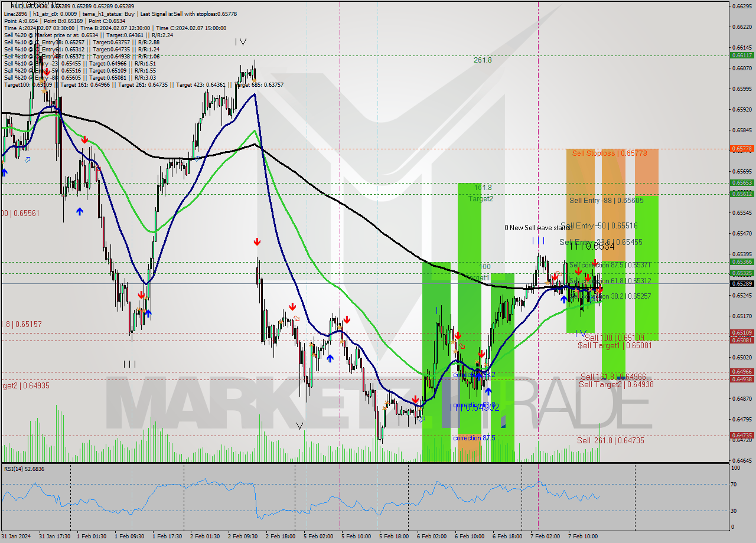The image size is (756, 543).
Task: Click the green 0.66117 price tag
Action: tap(742, 55)
